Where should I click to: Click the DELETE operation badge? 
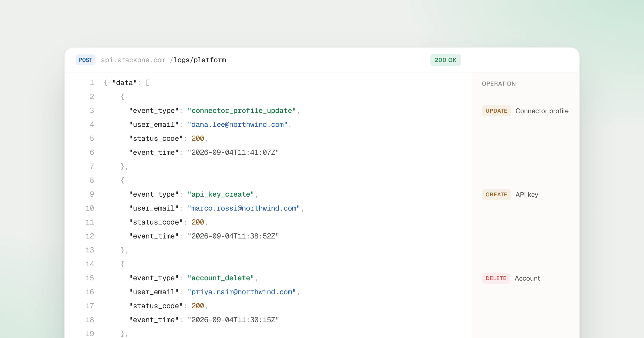pos(496,278)
